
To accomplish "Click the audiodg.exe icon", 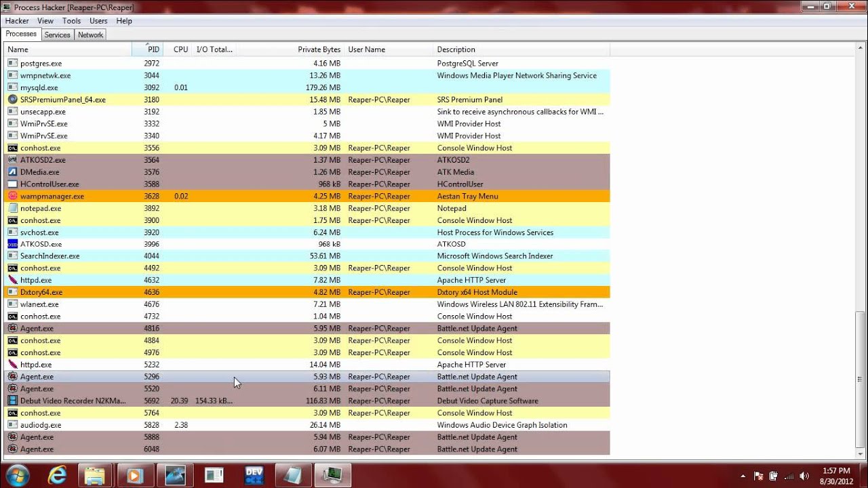I will tap(12, 425).
